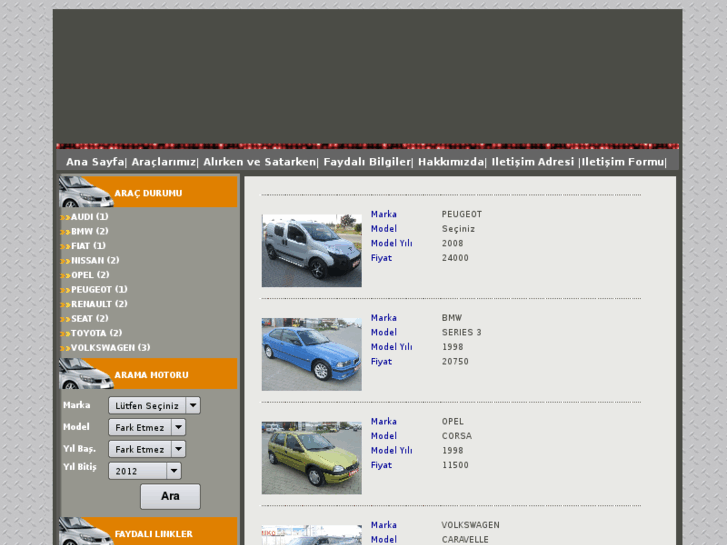
Task: Open the yellow Opel Corsa photo
Action: tap(311, 457)
